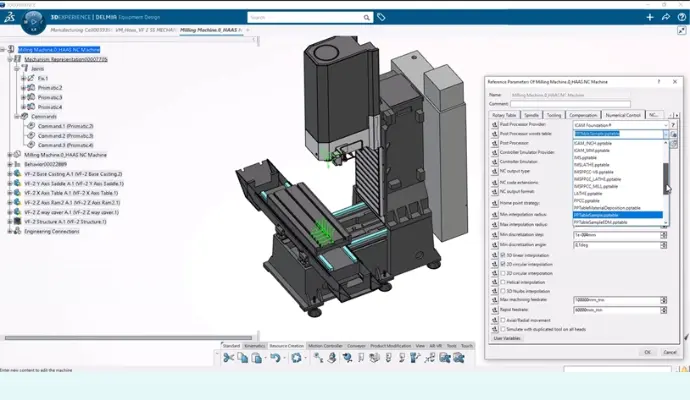This screenshot has height=400, width=690.
Task: Enable Helical interpolation checkbox
Action: click(503, 282)
